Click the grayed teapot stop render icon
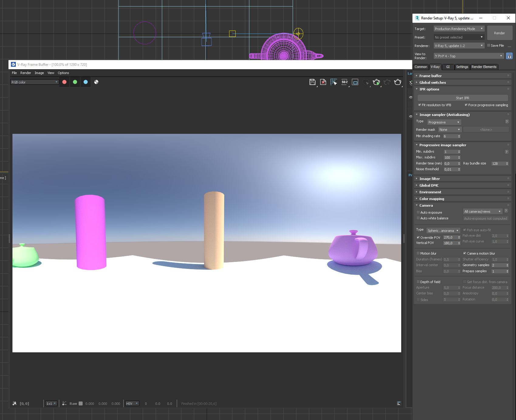 [387, 82]
